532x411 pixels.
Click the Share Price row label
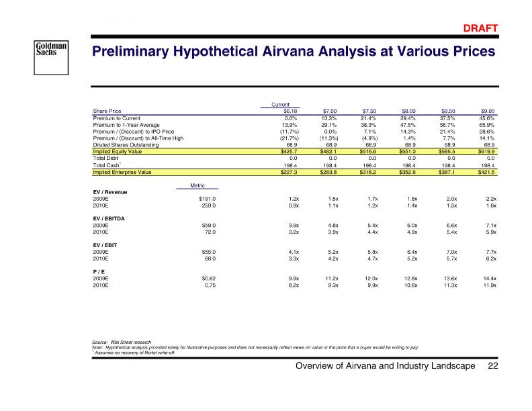click(x=107, y=111)
